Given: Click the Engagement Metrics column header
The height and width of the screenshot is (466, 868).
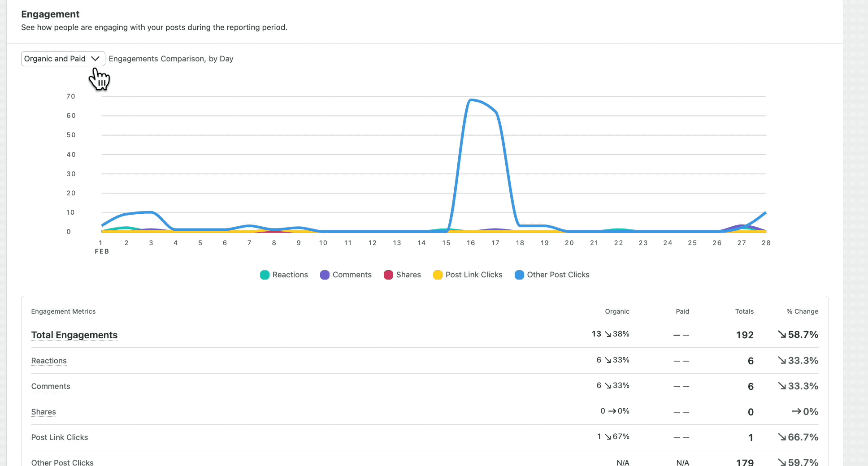Looking at the screenshot, I should pyautogui.click(x=63, y=311).
